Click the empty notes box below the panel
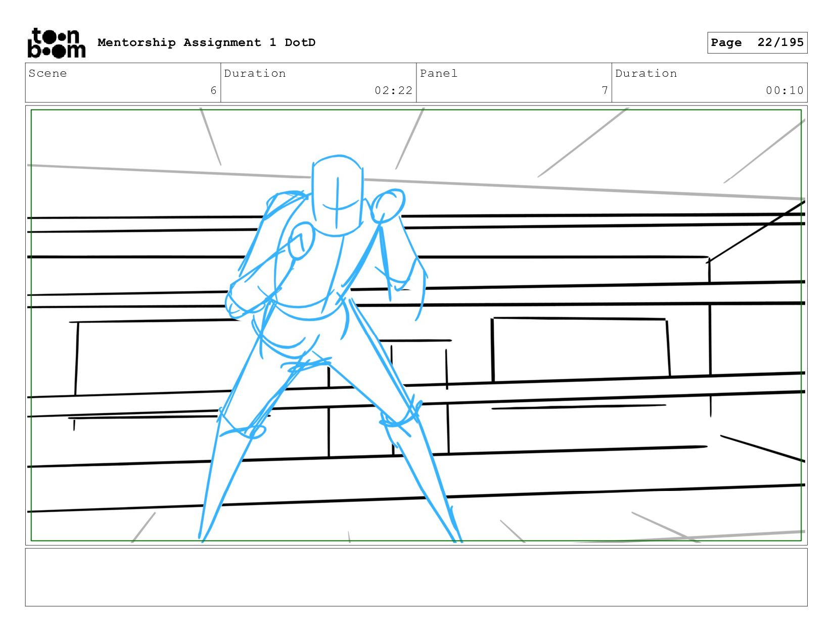Viewport: 834px width, 644px height. (x=416, y=577)
